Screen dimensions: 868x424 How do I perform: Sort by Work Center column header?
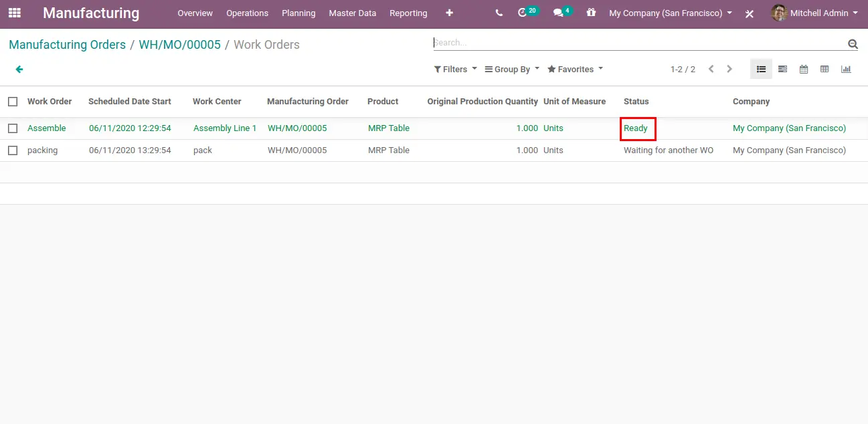click(217, 102)
